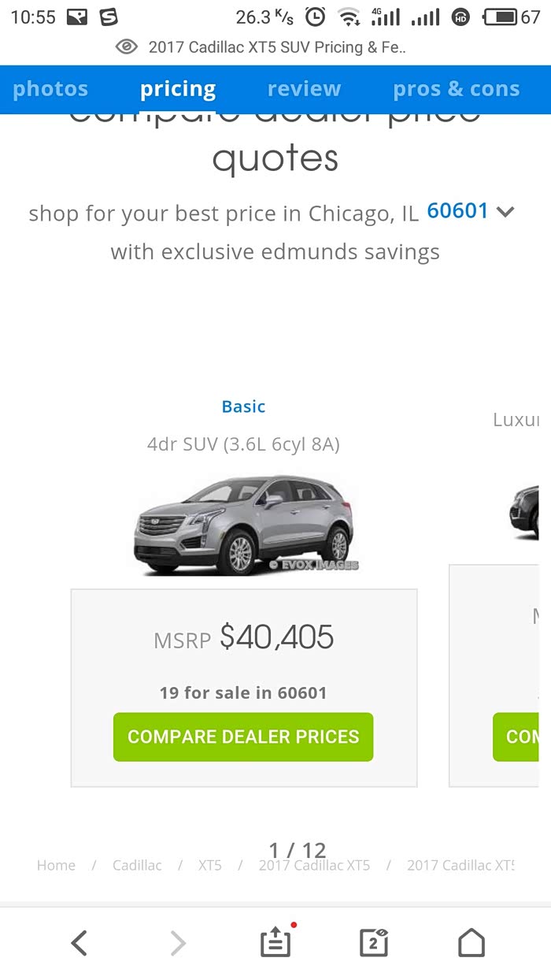Screen dimensions: 551x980
Task: Expand the zip code chevron dropdown
Action: [505, 211]
